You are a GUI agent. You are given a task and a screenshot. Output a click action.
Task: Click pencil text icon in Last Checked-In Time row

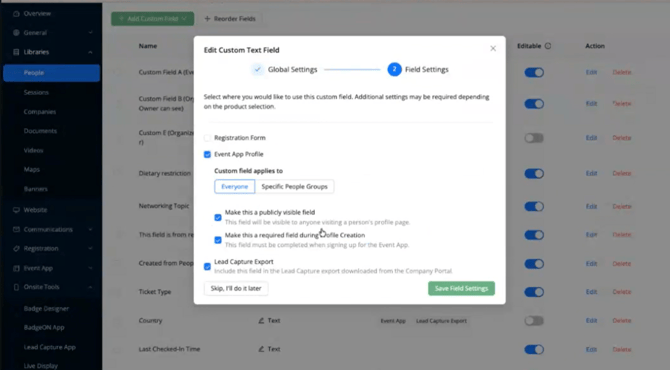[261, 349]
